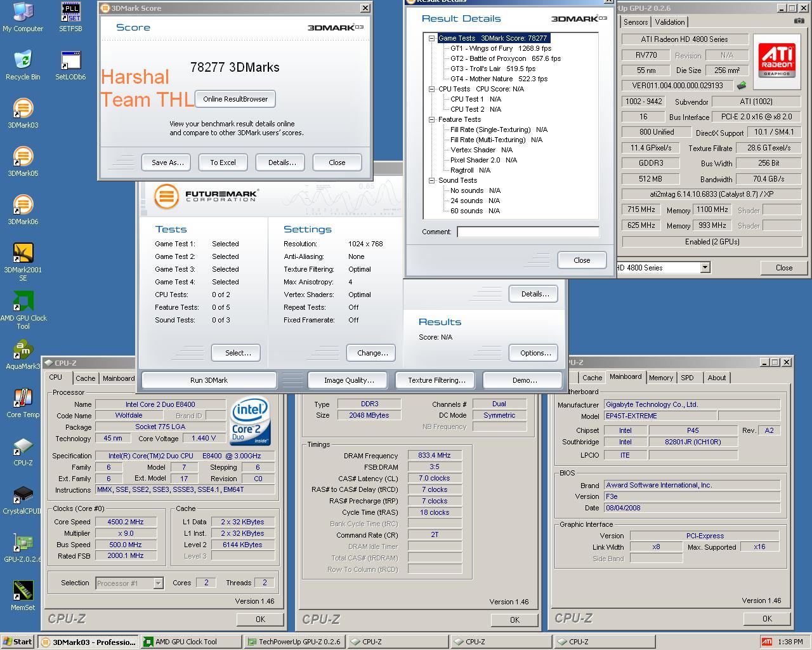This screenshot has width=812, height=650.
Task: Select GT2 - Battle of Proxycon row
Action: (506, 58)
